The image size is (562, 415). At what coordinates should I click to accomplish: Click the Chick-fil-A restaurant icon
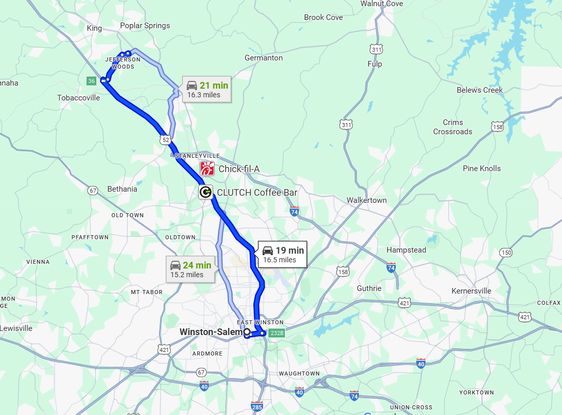(x=207, y=168)
